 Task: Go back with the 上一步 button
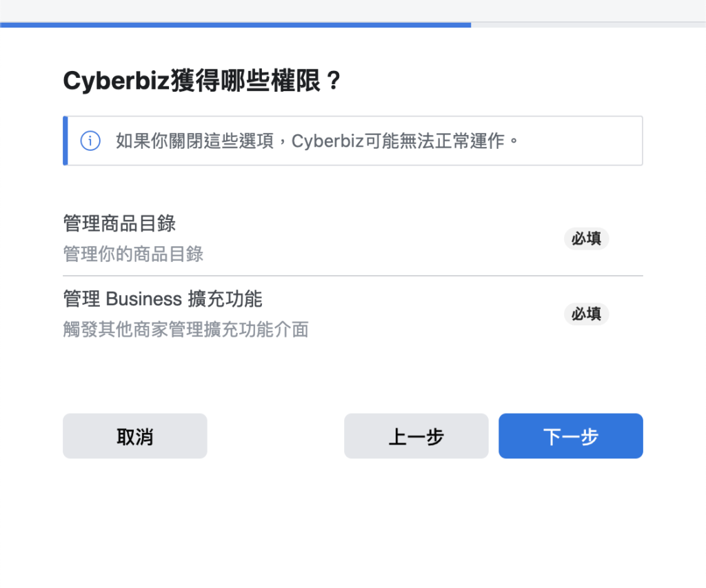416,436
